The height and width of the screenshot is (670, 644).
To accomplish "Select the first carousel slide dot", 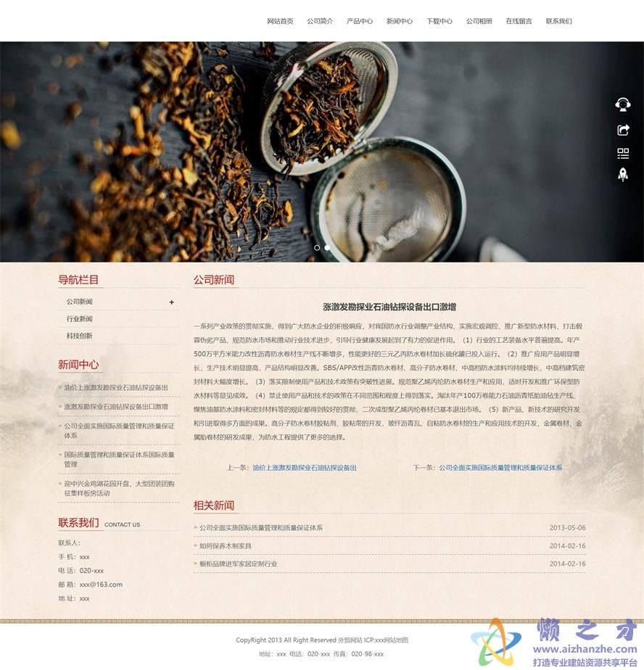I will (x=317, y=247).
